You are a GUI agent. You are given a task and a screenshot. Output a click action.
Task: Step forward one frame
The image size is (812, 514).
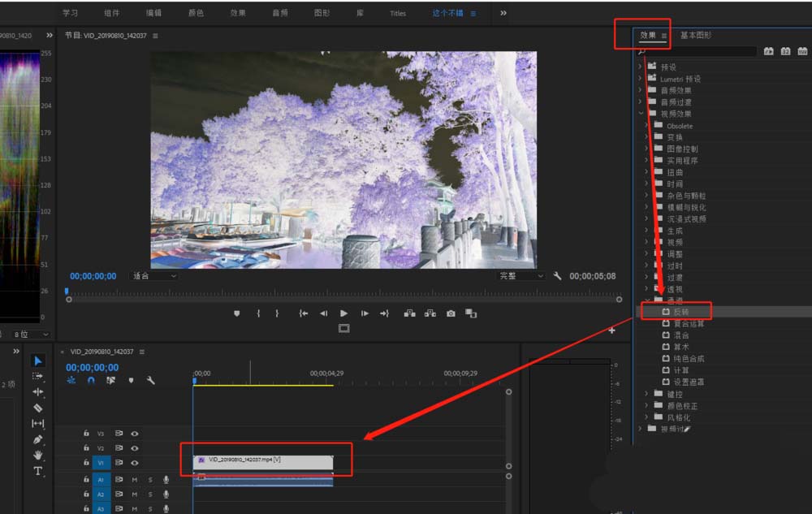point(365,313)
